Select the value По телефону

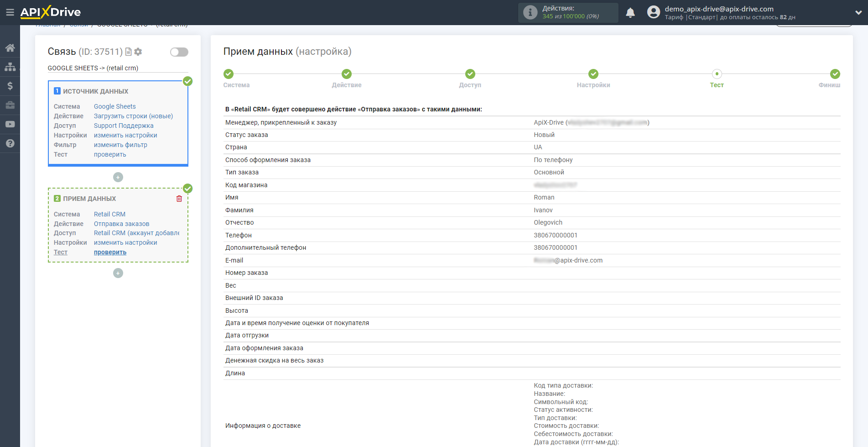(553, 160)
